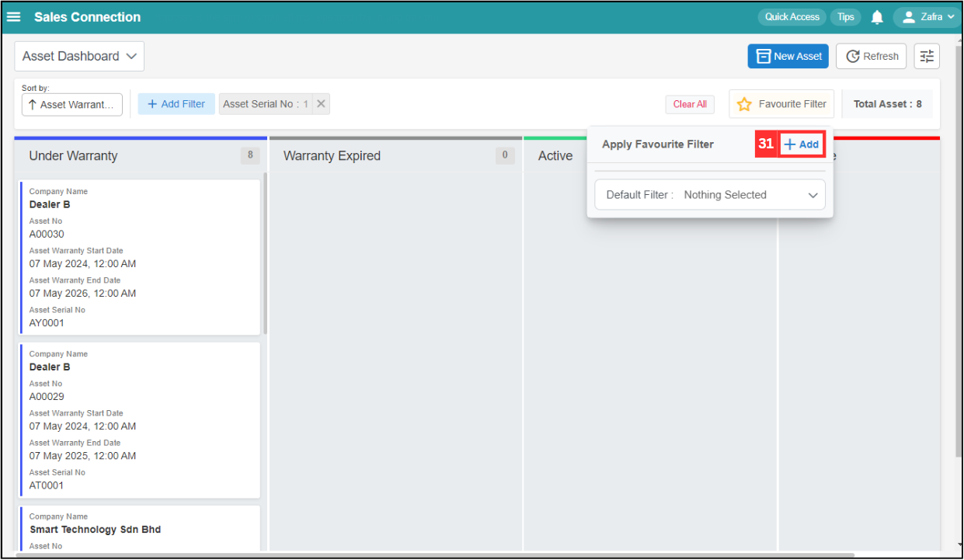964x560 pixels.
Task: Click Add Filter button
Action: tap(176, 104)
